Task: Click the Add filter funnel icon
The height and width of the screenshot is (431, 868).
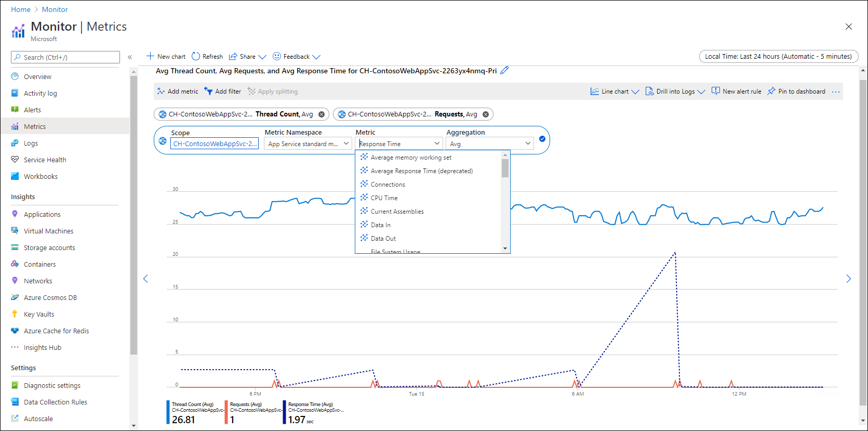Action: [x=208, y=91]
